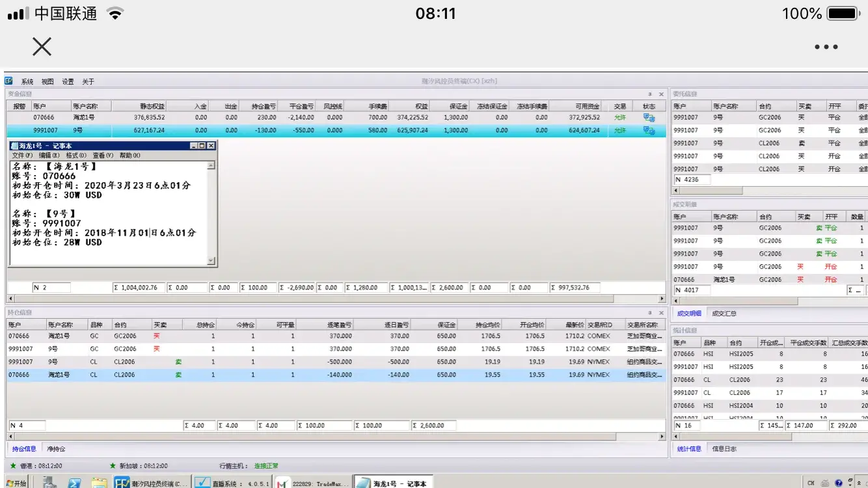
Task: Click 委托信息 horizontal scrollbar left arrow
Action: coord(675,191)
